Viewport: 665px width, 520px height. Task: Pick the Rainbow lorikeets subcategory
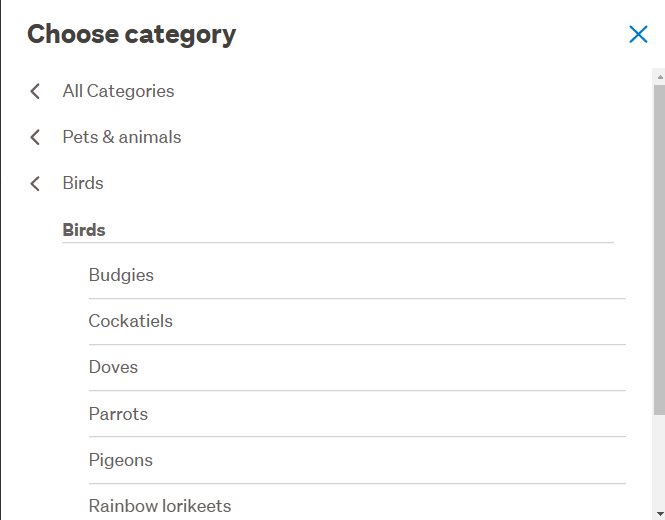pyautogui.click(x=159, y=506)
